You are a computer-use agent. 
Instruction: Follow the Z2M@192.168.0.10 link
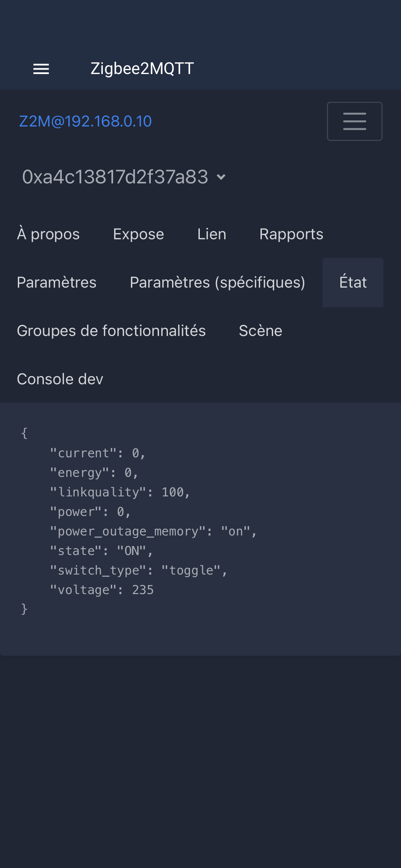click(x=85, y=121)
